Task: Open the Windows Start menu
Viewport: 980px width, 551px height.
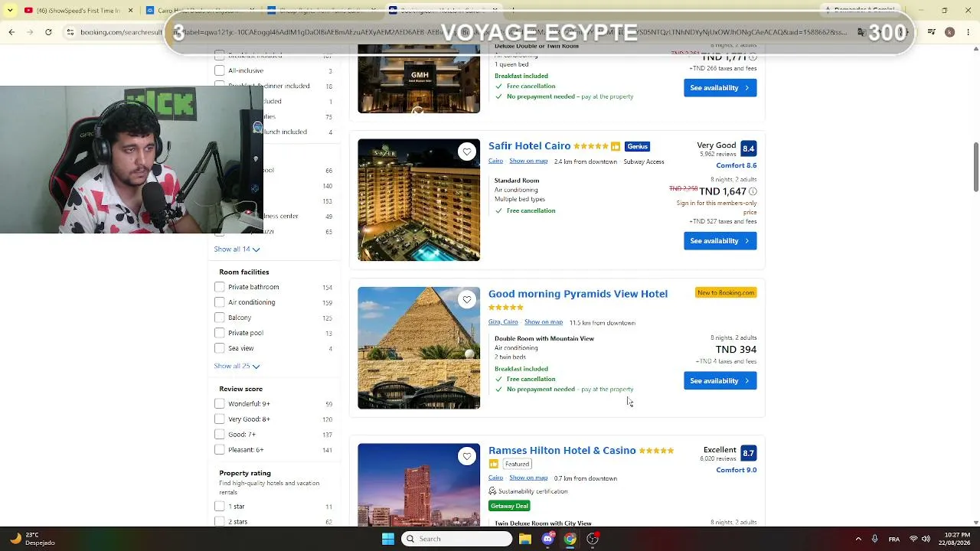Action: coord(388,539)
